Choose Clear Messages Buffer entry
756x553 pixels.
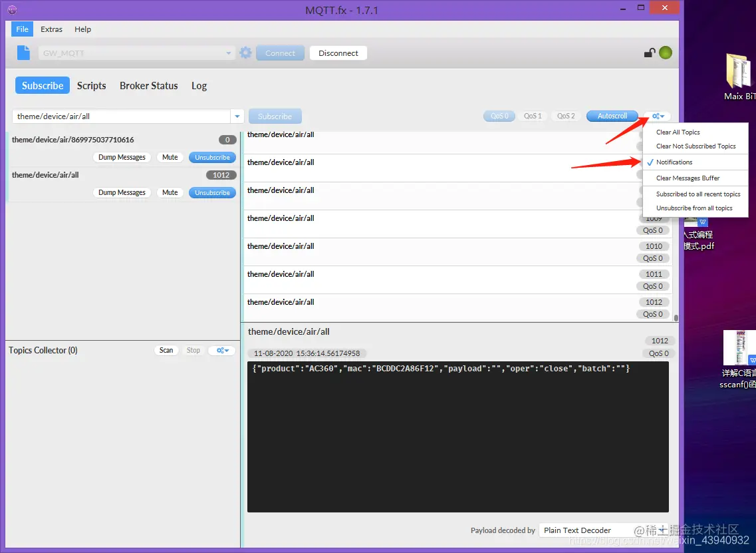point(695,178)
